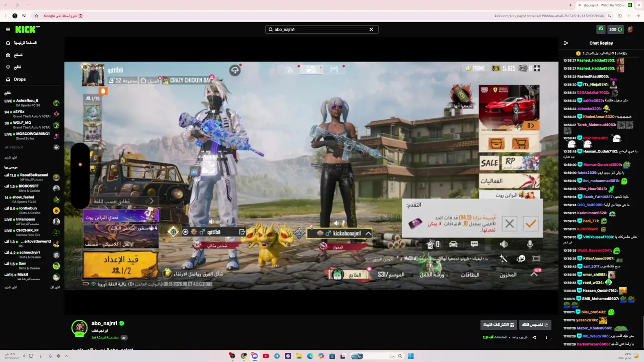Click the button right of gift subscriptions
The height and width of the screenshot is (362, 644).
coord(534,325)
